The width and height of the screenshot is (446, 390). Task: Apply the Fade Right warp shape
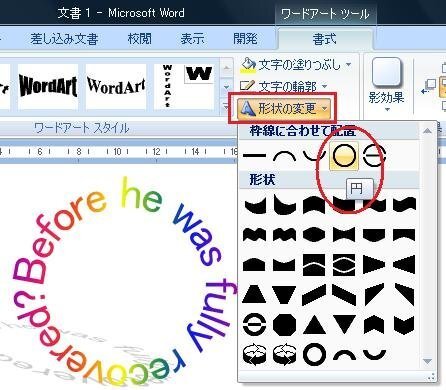point(374,265)
